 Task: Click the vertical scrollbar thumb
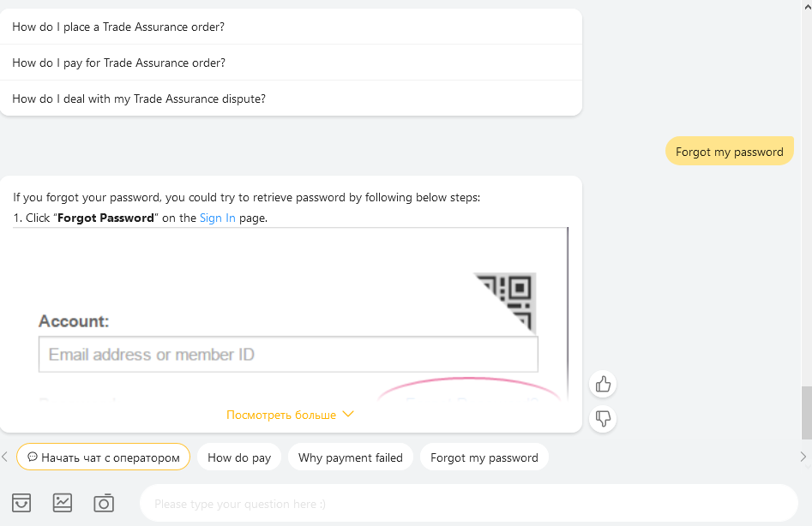[807, 412]
